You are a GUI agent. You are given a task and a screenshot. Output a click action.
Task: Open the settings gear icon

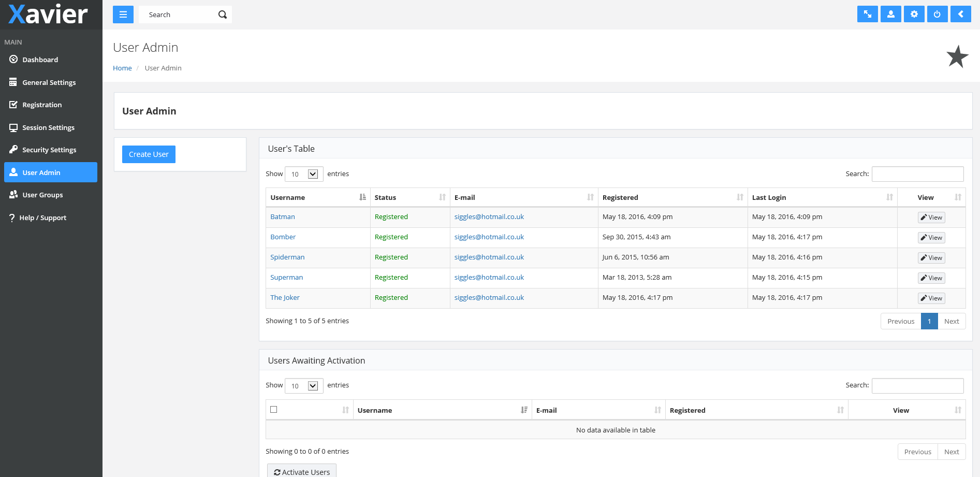click(x=914, y=14)
